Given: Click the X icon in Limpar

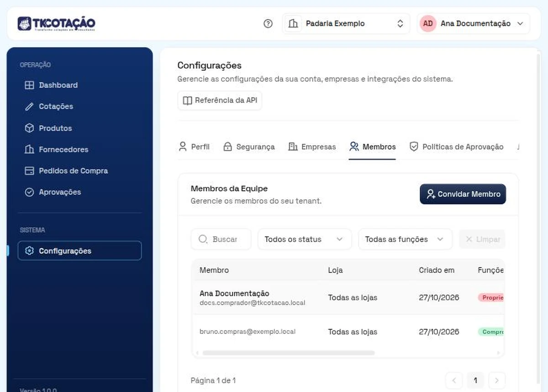Looking at the screenshot, I should [469, 239].
